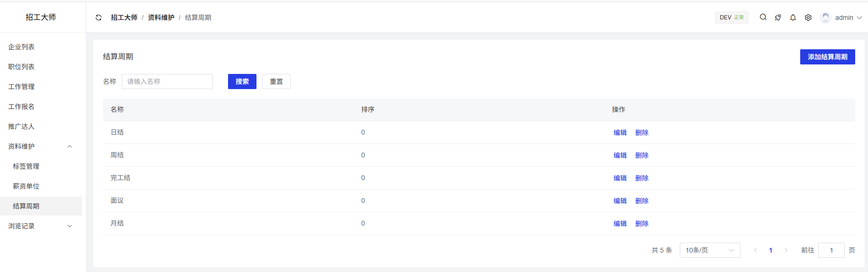Focus the 请输入名称 input field
Screen dimensions: 868x272
pyautogui.click(x=167, y=82)
